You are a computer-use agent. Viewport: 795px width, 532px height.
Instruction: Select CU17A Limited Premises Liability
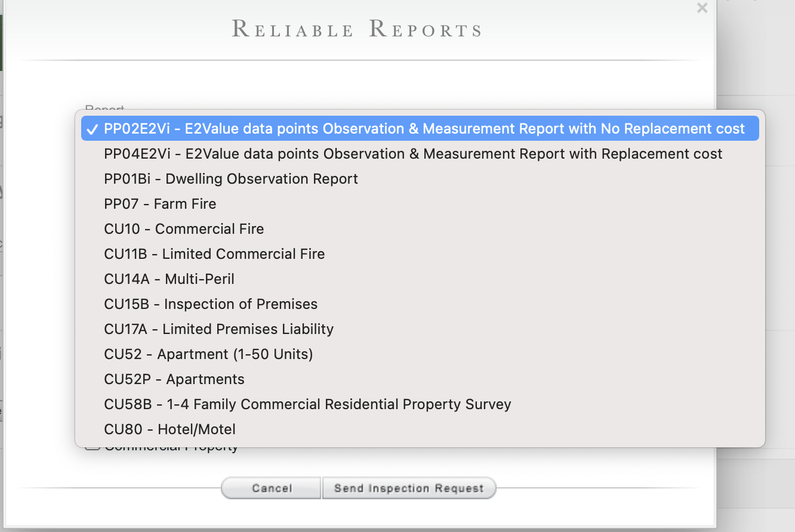(x=420, y=329)
